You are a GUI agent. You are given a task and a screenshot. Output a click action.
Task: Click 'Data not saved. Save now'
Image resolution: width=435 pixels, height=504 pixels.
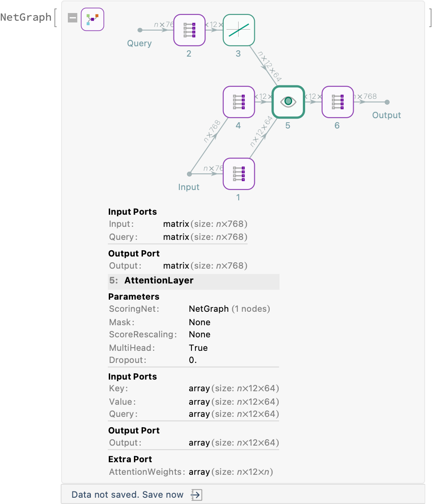[128, 495]
